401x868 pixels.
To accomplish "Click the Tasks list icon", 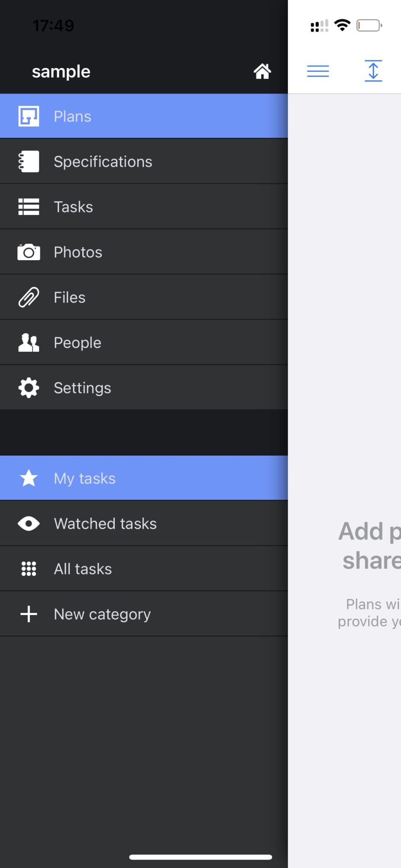I will pyautogui.click(x=29, y=207).
